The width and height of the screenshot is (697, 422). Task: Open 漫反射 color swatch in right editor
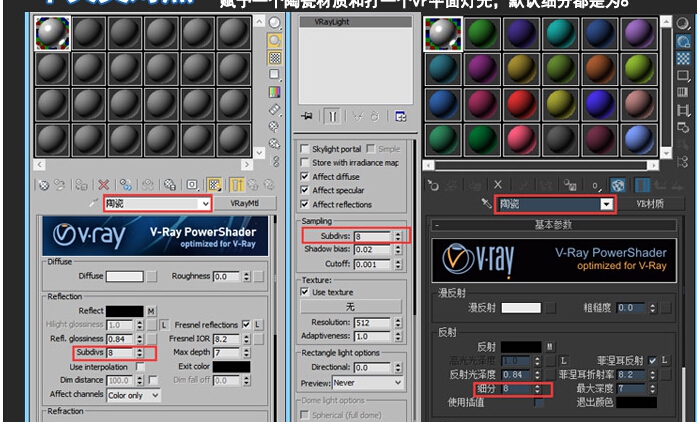click(521, 308)
